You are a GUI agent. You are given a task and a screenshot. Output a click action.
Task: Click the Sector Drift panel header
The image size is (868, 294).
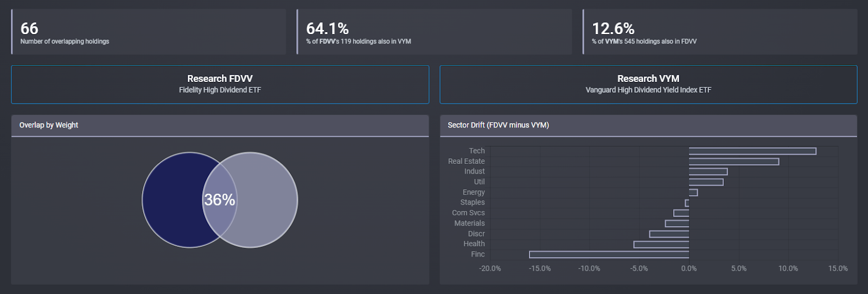point(648,125)
